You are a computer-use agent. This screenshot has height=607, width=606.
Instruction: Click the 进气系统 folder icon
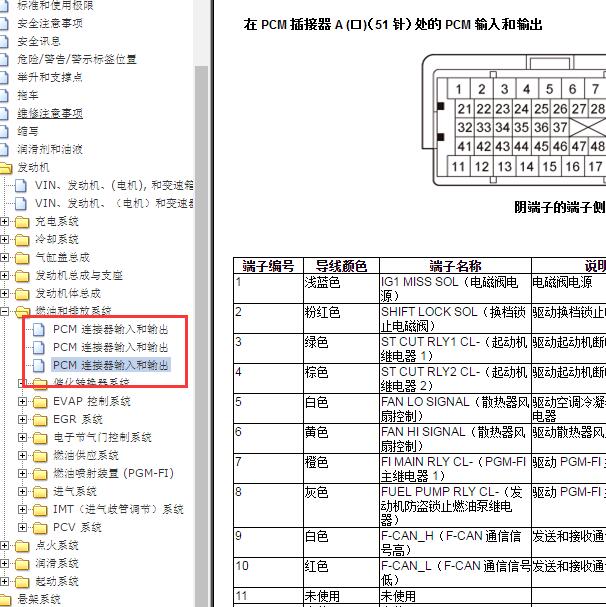coord(40,492)
